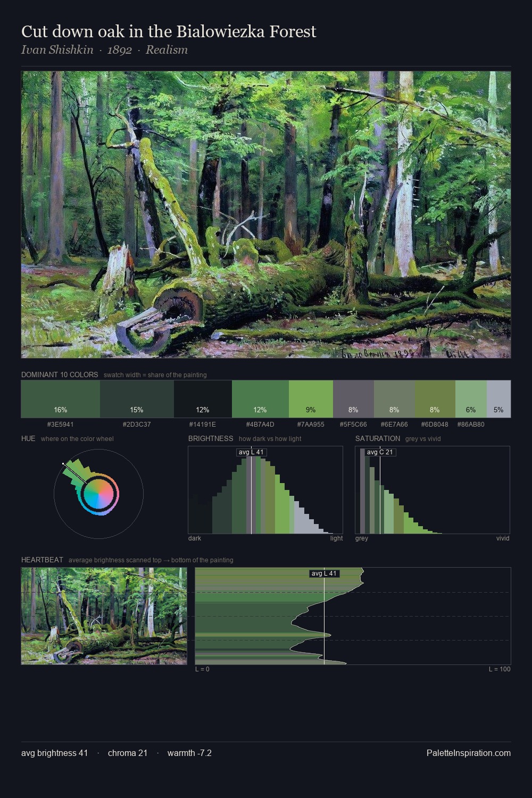Click the HUE section heading
Image resolution: width=532 pixels, height=798 pixels.
pyautogui.click(x=28, y=438)
